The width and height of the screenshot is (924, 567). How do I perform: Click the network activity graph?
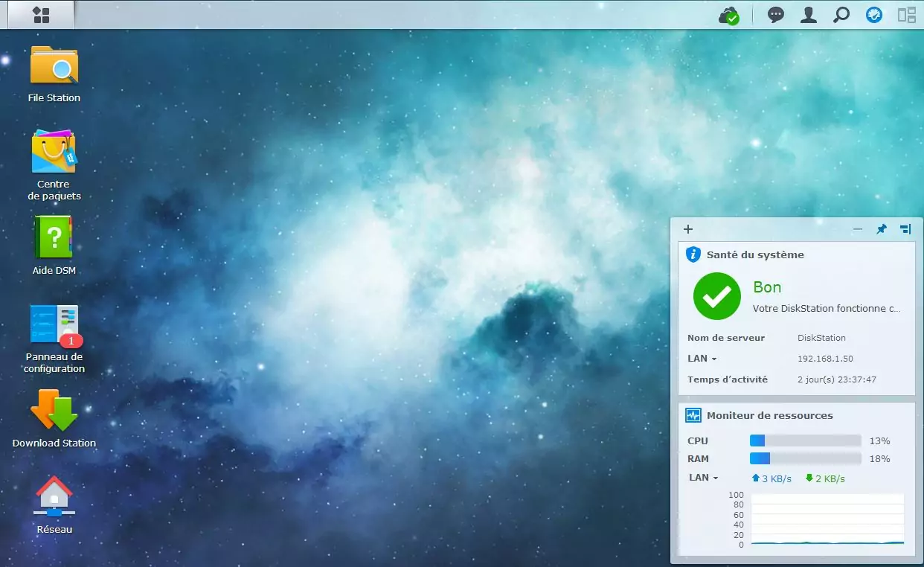(827, 519)
